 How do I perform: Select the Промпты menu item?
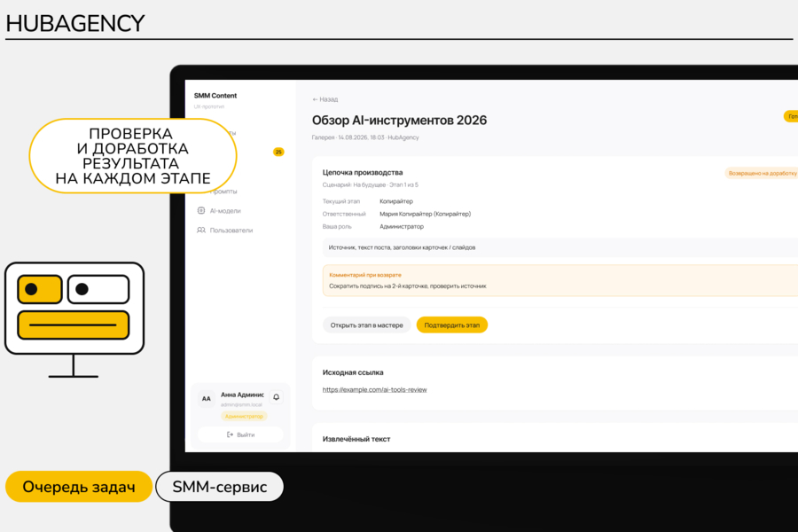click(223, 192)
